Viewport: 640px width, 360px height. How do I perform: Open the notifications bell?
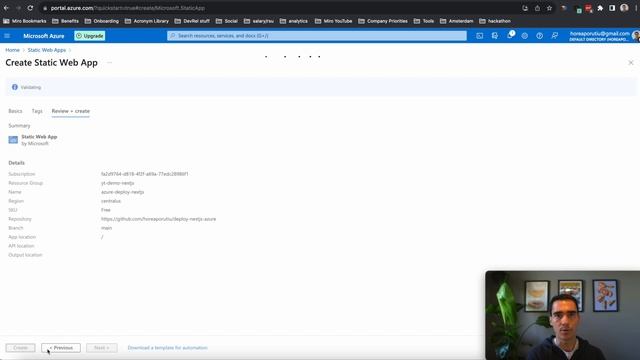click(510, 36)
